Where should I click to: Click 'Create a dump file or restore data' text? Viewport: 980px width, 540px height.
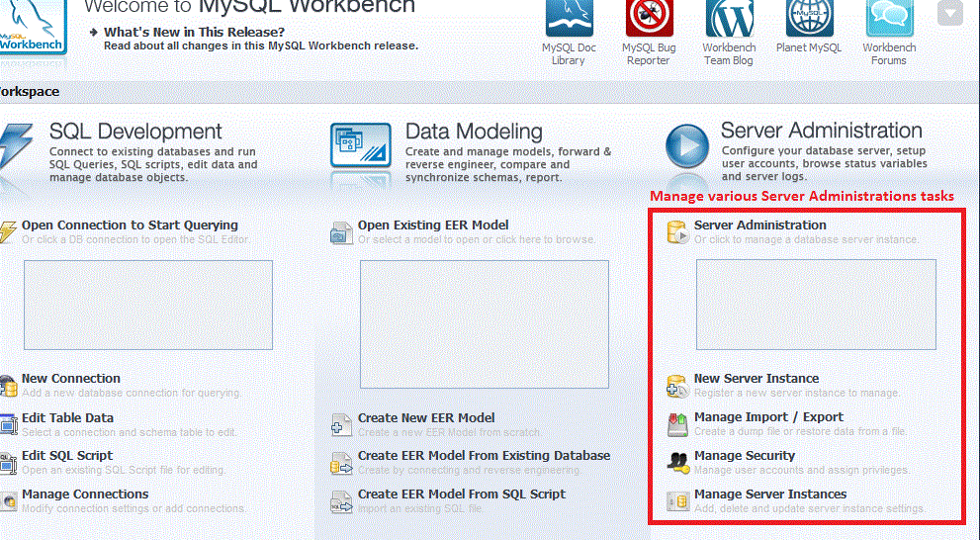[x=801, y=431]
